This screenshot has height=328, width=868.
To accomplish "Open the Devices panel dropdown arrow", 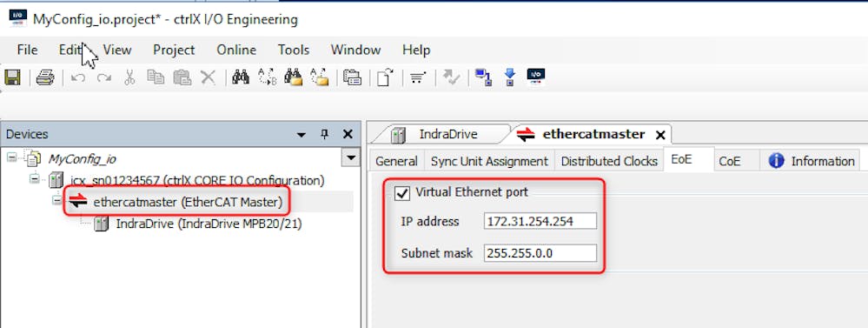I will (301, 135).
